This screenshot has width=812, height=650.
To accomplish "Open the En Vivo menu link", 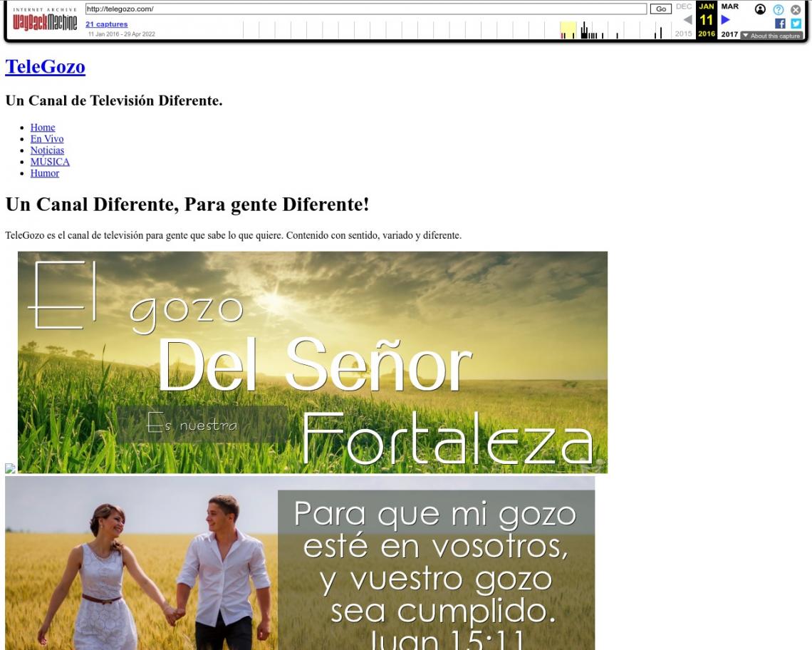I will coord(46,139).
